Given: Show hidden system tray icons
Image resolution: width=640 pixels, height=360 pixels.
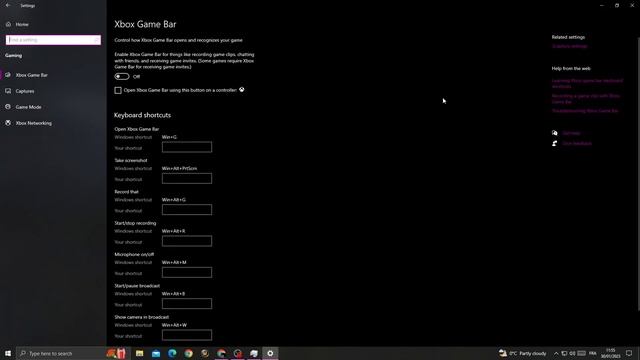Looking at the screenshot, I should [x=556, y=353].
